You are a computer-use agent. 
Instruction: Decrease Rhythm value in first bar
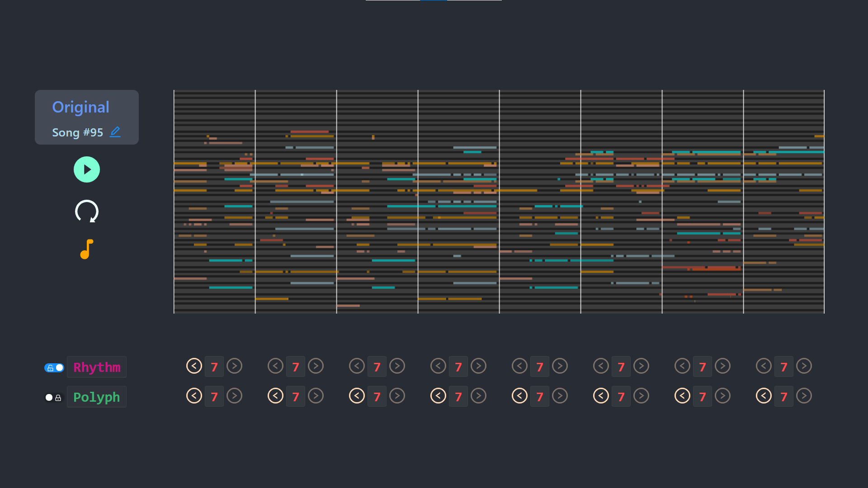coord(194,366)
